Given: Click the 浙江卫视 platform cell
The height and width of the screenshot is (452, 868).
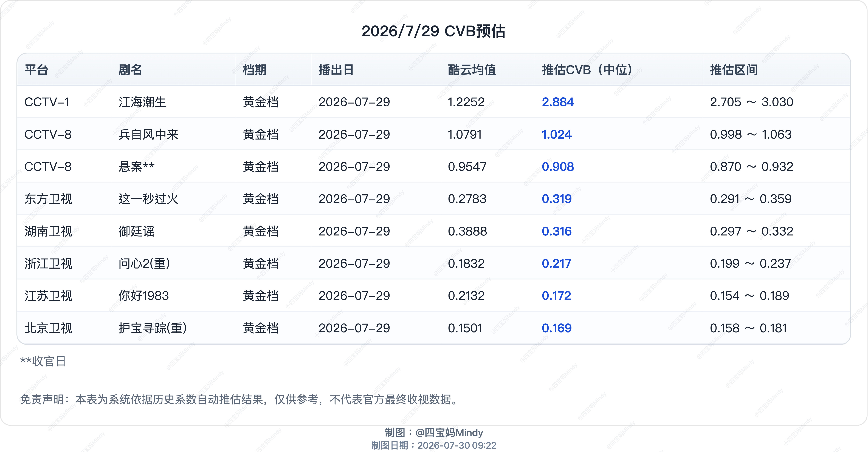Looking at the screenshot, I should tap(49, 264).
